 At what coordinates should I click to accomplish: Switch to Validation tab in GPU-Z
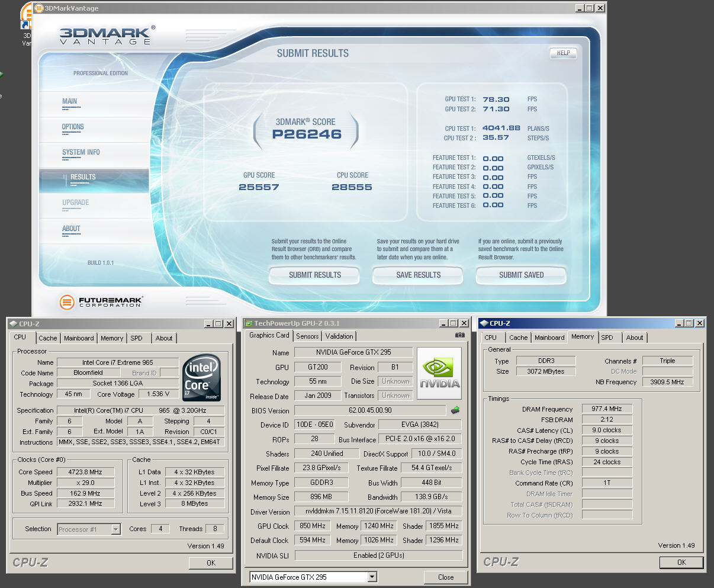click(x=339, y=336)
